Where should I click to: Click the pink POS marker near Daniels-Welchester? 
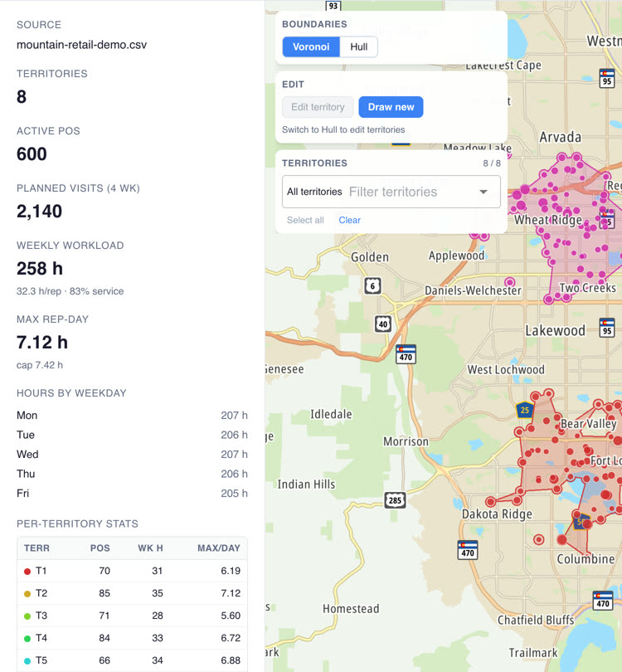coord(509,282)
